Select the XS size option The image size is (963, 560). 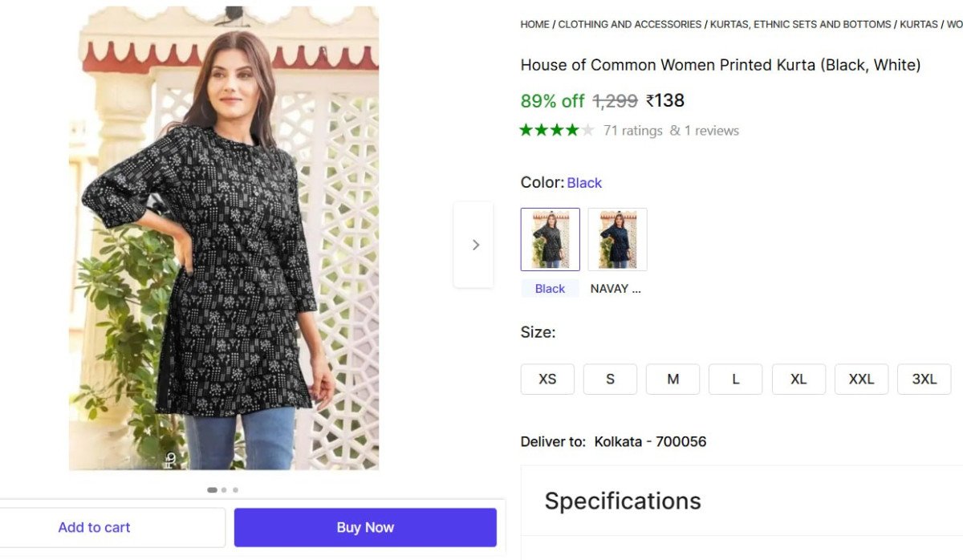pos(547,379)
